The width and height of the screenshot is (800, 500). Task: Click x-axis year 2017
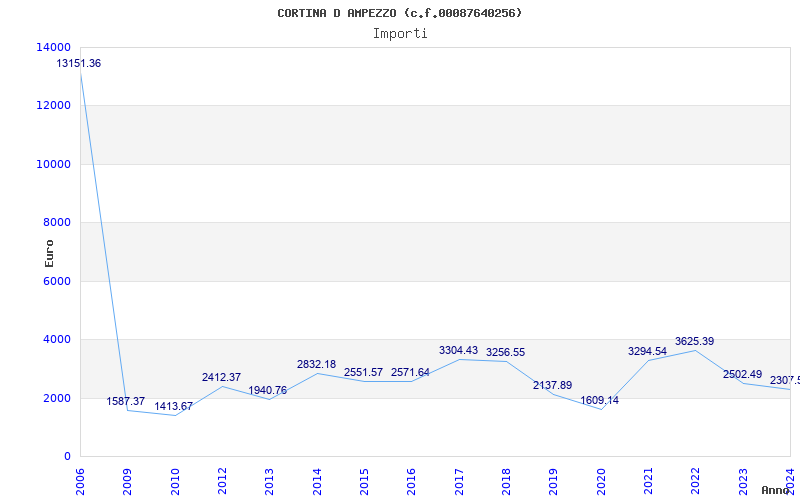[459, 482]
